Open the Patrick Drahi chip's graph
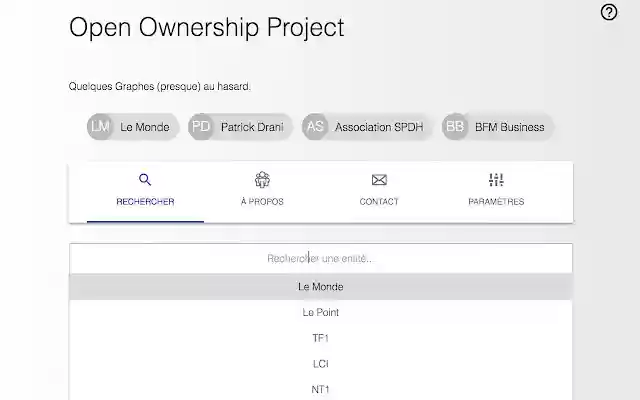 point(240,127)
